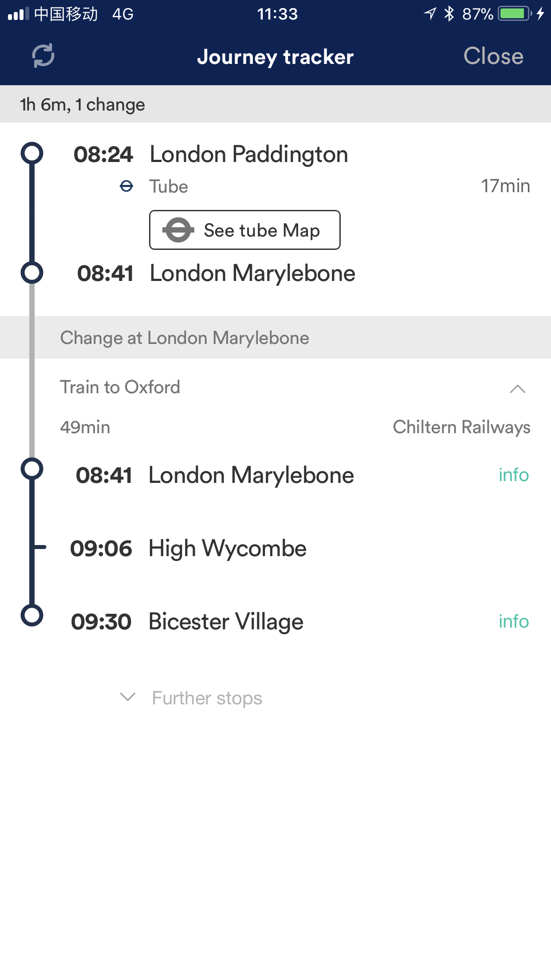Tap the Bicester Village timeline circle
The height and width of the screenshot is (980, 551).
(32, 615)
